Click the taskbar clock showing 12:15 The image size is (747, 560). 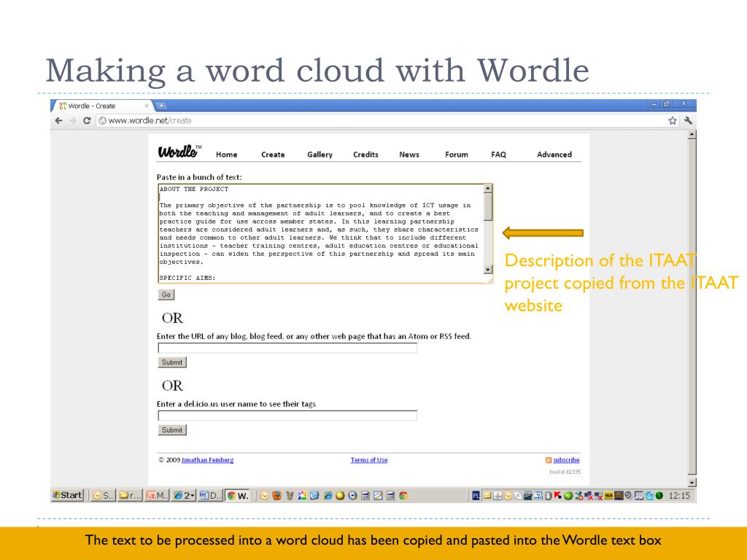coord(679,496)
